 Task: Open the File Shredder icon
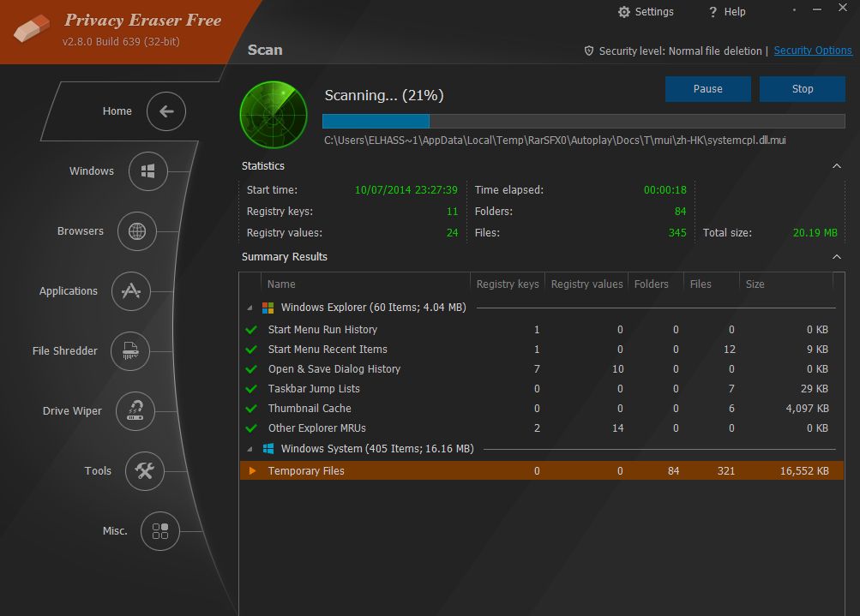[130, 350]
